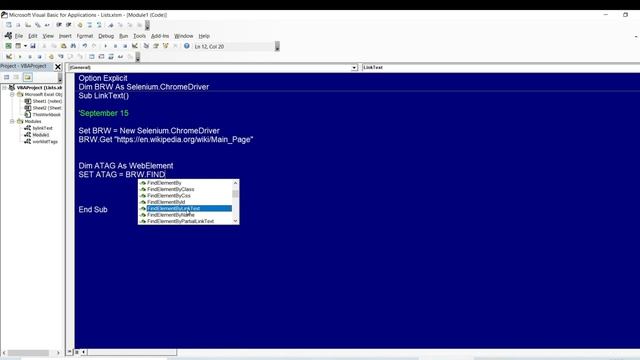Open the (General) object dropdown arrow

[x=354, y=67]
